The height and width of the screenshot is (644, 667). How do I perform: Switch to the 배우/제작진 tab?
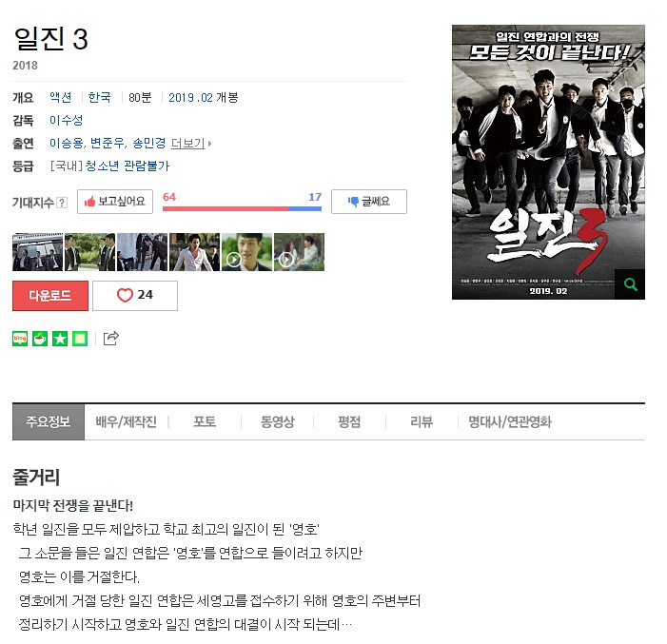127,422
